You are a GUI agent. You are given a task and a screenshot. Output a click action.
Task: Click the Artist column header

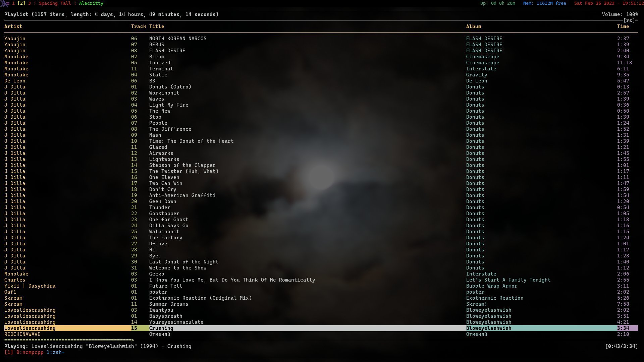(13, 26)
